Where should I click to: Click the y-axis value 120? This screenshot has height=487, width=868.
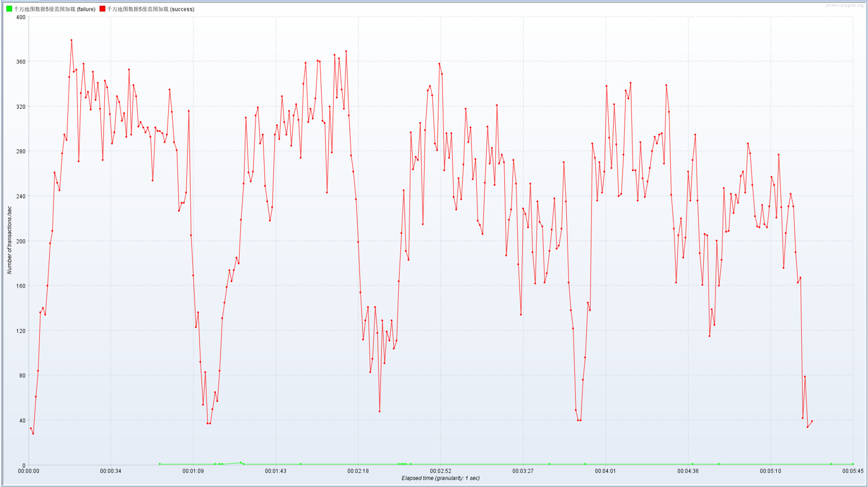click(x=21, y=331)
